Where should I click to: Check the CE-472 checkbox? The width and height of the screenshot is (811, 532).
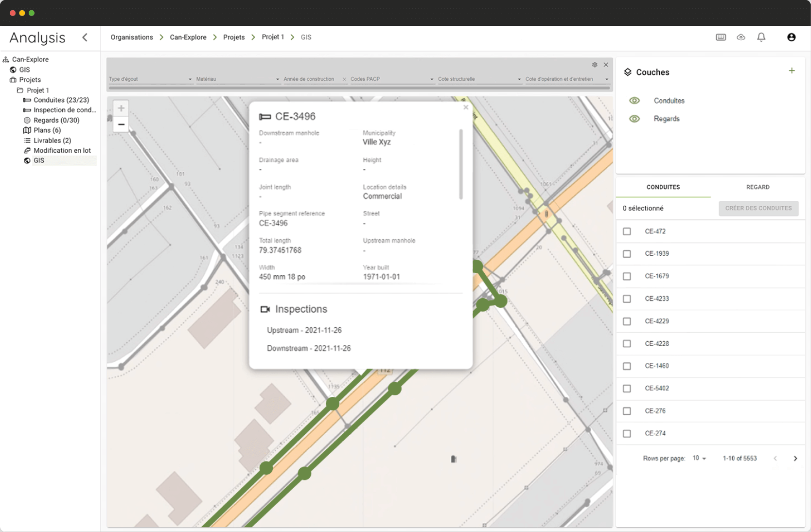coord(627,231)
